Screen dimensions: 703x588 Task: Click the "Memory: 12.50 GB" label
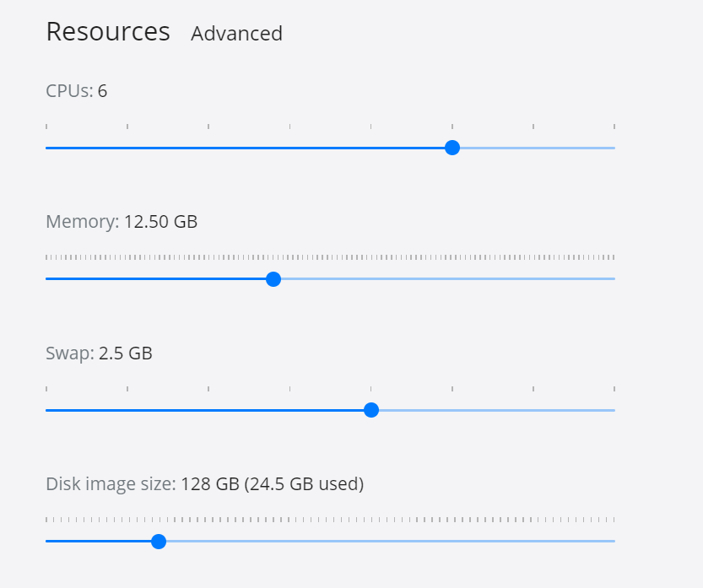(x=122, y=222)
